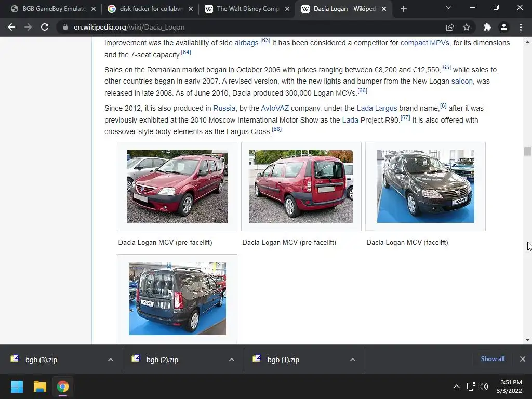This screenshot has height=399, width=532.
Task: Close The Walt Disney Company tab
Action: click(287, 9)
